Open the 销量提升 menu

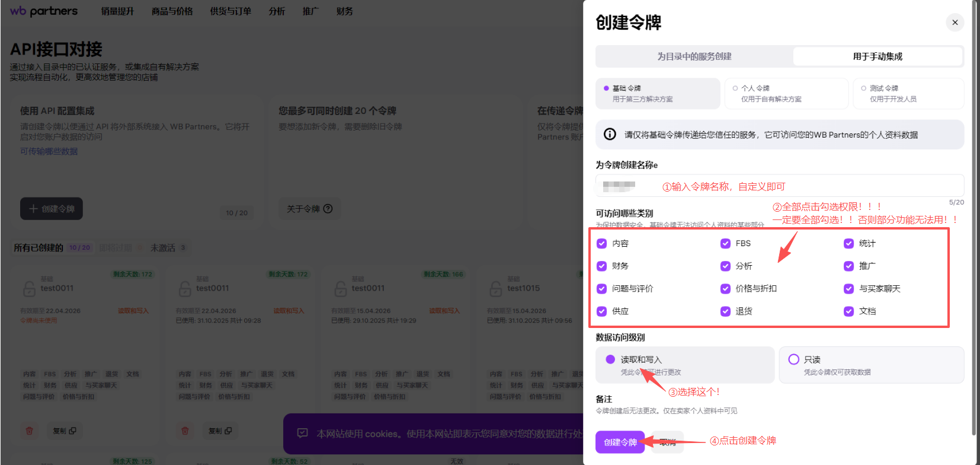pyautogui.click(x=117, y=11)
